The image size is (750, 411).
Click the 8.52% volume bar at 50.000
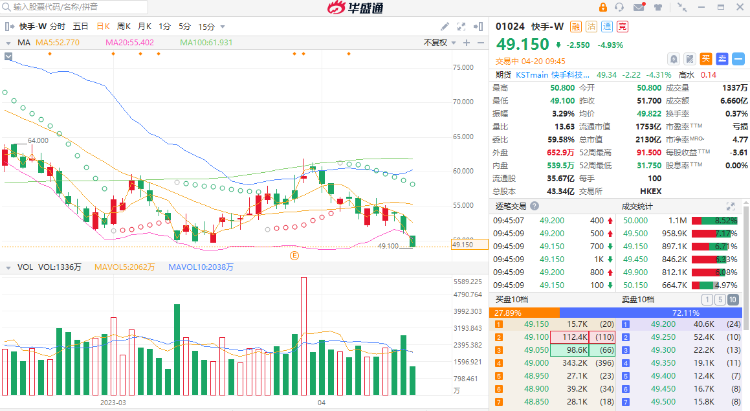coord(715,221)
